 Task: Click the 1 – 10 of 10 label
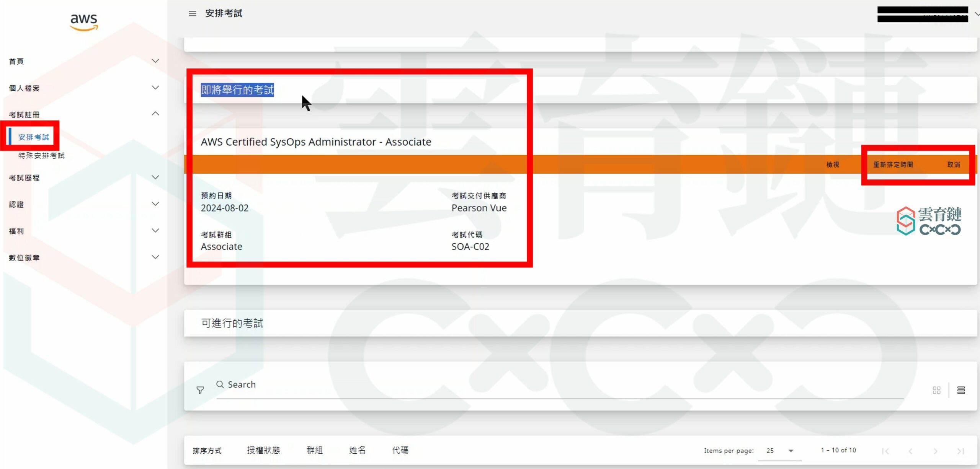pos(838,450)
